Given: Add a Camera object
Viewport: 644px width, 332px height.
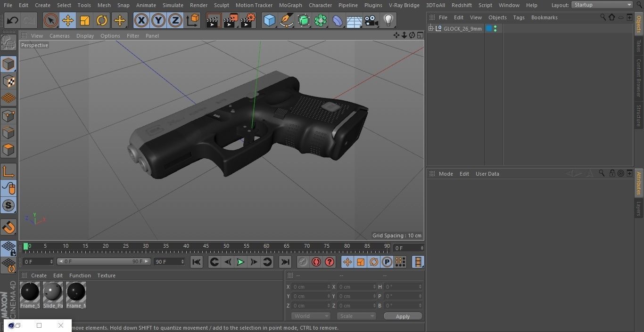Looking at the screenshot, I should [x=372, y=21].
